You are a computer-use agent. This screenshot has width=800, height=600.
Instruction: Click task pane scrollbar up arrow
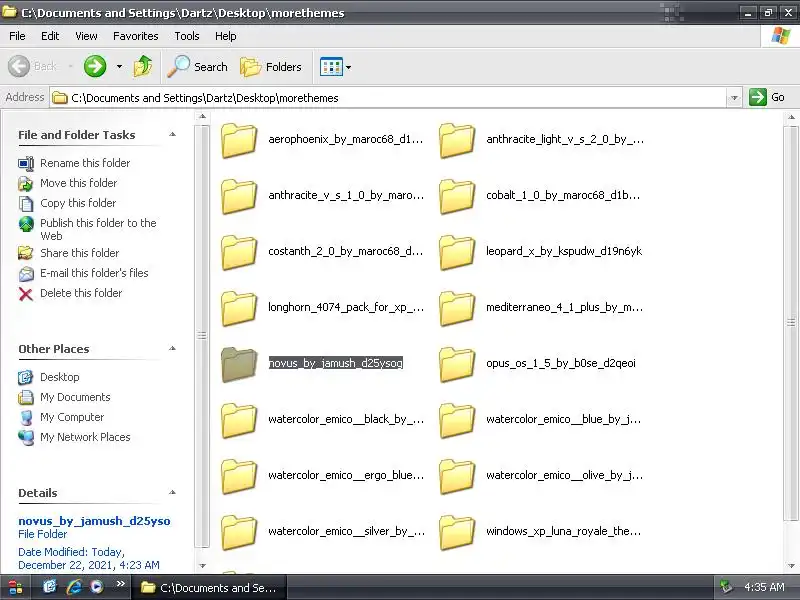pyautogui.click(x=203, y=117)
